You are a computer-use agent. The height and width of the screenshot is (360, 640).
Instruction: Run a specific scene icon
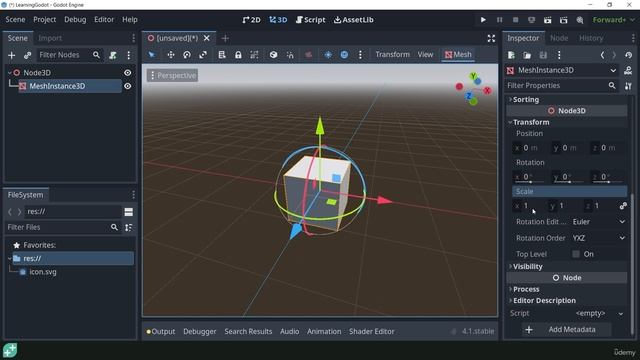(564, 20)
